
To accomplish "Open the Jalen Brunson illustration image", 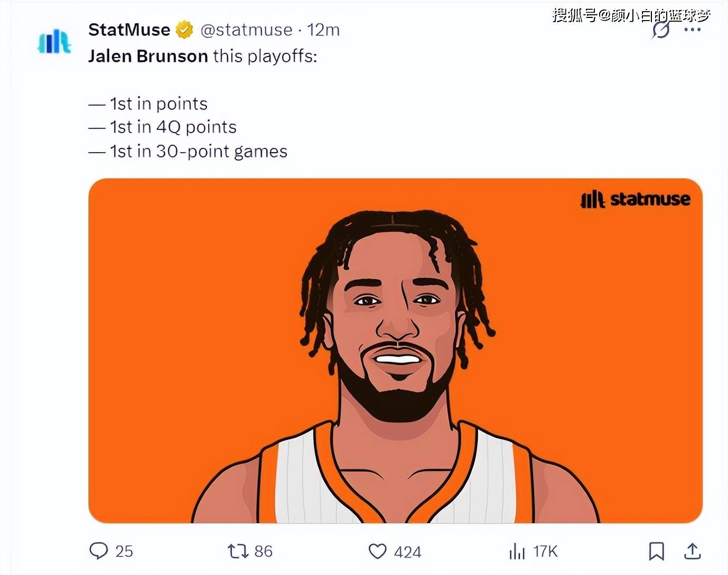I will point(395,351).
